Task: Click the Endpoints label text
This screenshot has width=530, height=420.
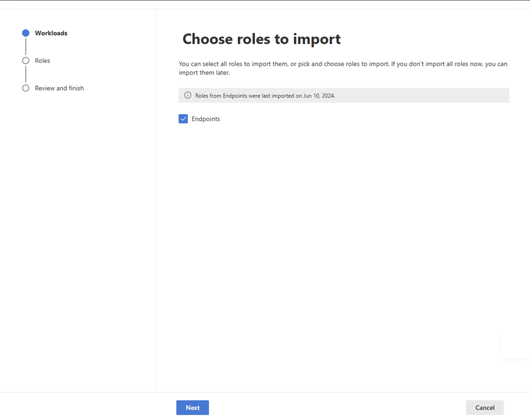Action: [206, 119]
